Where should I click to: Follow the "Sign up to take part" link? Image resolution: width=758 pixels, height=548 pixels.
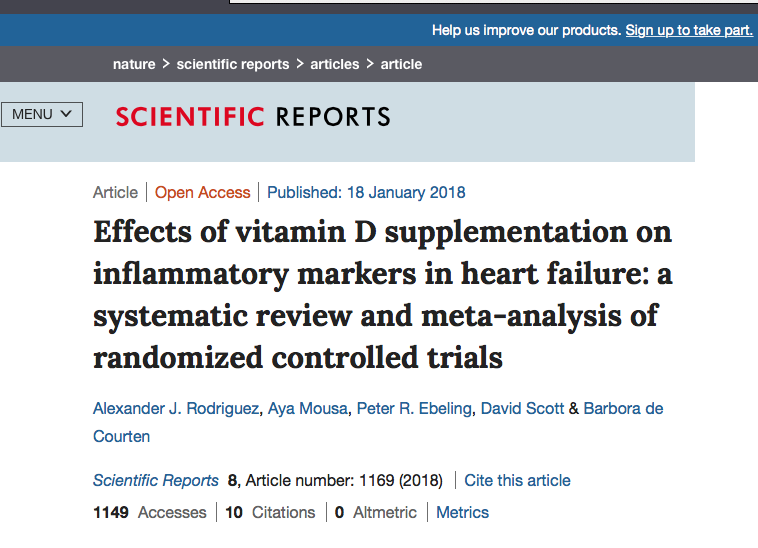pyautogui.click(x=688, y=30)
